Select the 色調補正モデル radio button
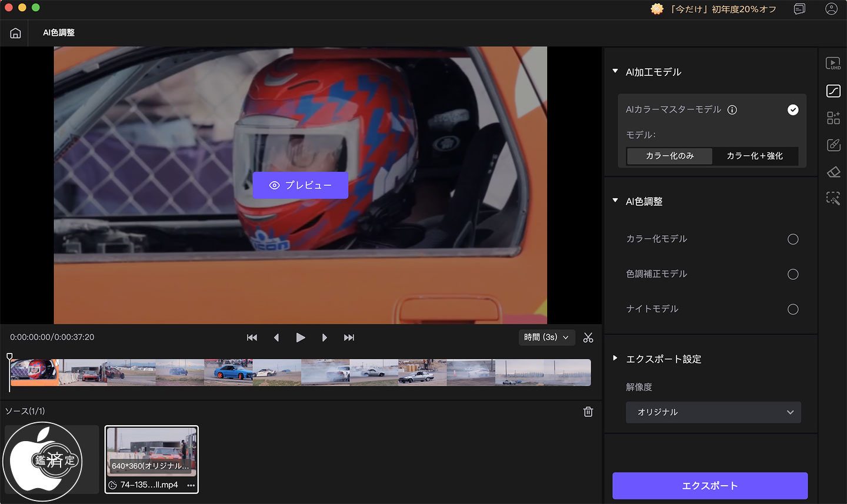The width and height of the screenshot is (847, 504). 792,274
